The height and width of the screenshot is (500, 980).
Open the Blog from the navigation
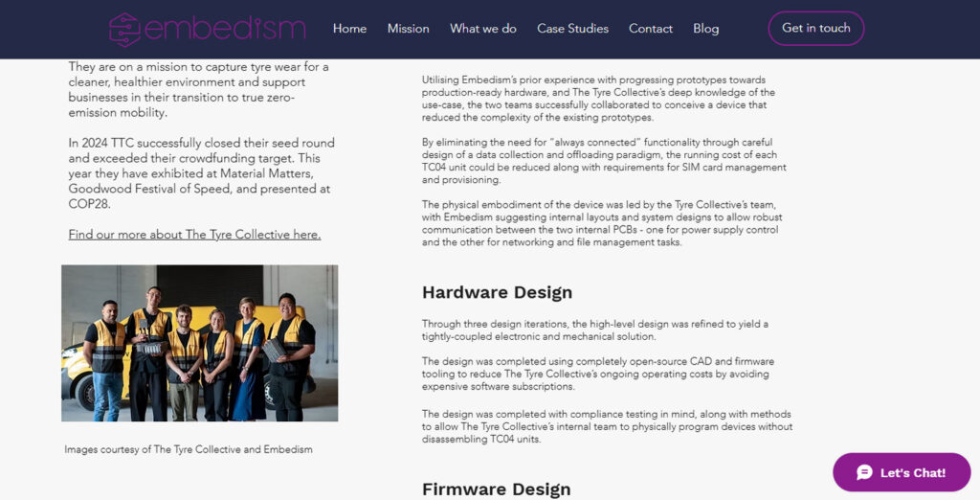pyautogui.click(x=706, y=29)
